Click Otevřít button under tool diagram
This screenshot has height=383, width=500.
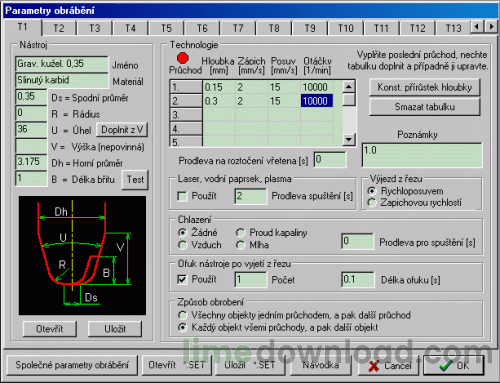[50, 329]
